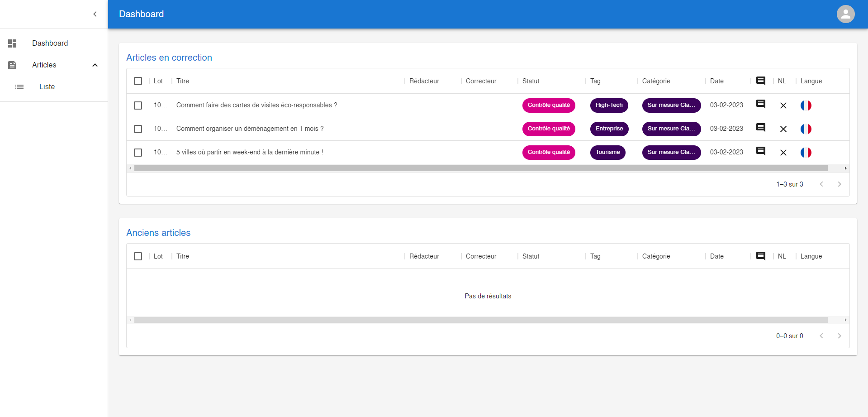
Task: Go to next page in Anciens articles
Action: [x=840, y=336]
